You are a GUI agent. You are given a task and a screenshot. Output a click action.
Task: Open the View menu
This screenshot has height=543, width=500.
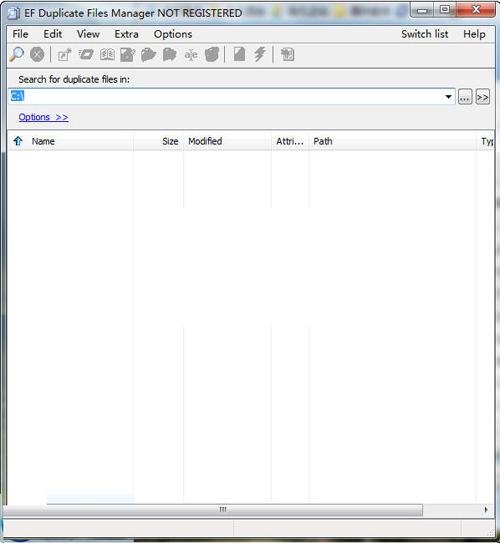pos(88,34)
